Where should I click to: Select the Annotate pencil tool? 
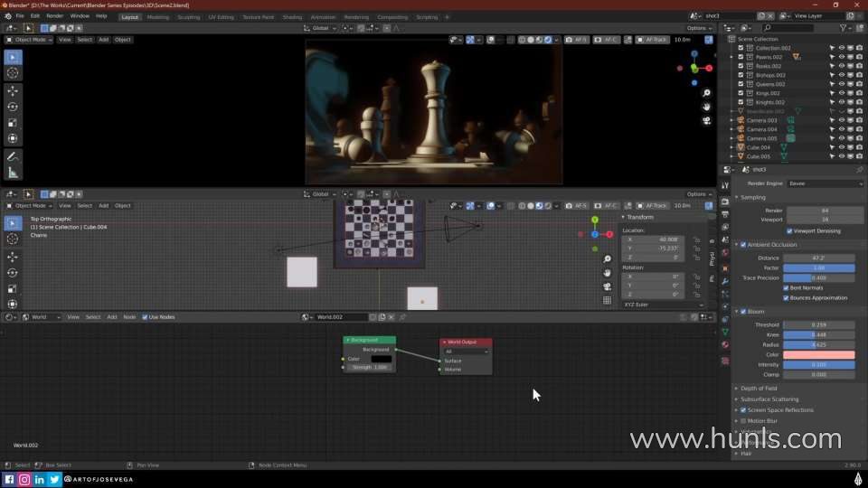pyautogui.click(x=13, y=156)
